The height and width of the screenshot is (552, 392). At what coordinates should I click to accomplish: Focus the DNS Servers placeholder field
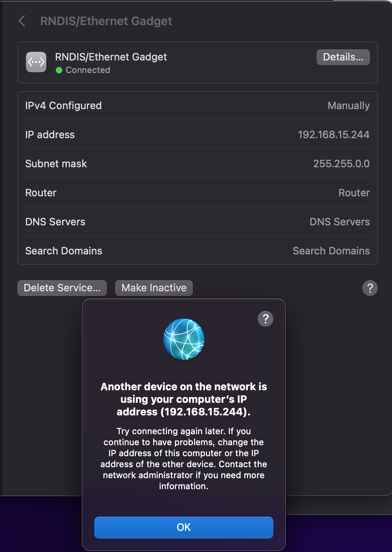(339, 222)
